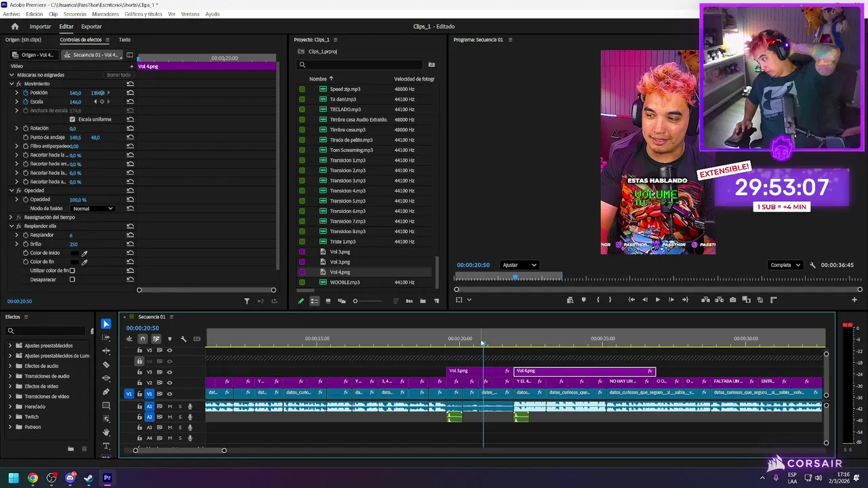Mute audio track A1
This screenshot has width=868, height=488.
(x=170, y=407)
